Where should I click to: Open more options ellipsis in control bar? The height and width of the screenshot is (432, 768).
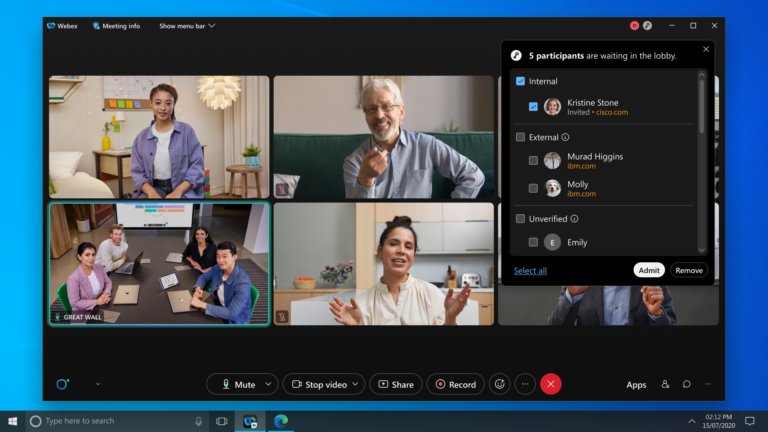coord(525,384)
